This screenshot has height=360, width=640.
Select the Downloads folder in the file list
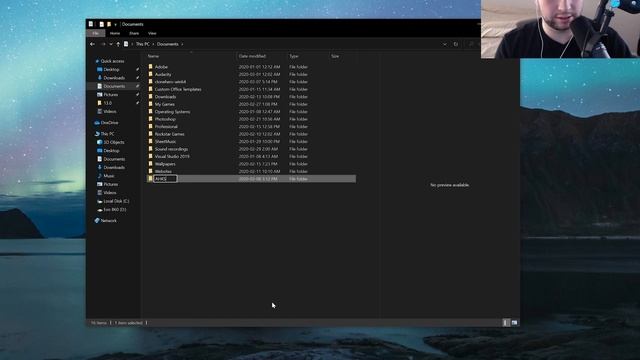tap(165, 97)
